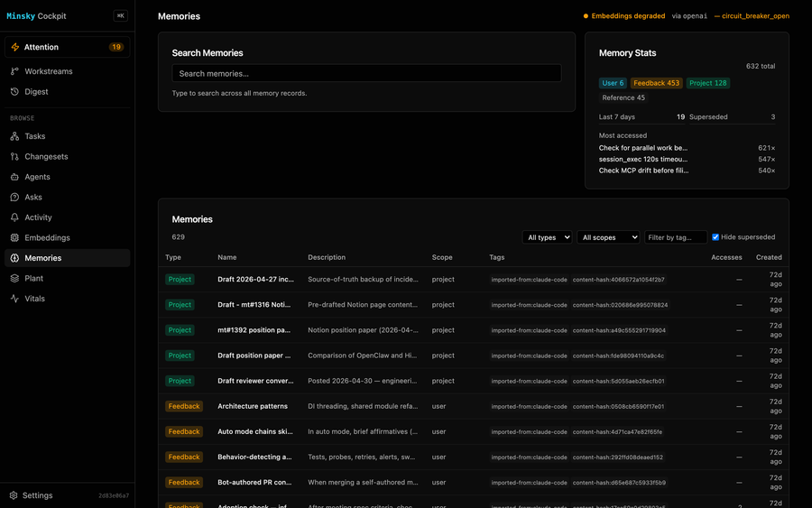Click 'Check MCP drift before fili...' entry
The width and height of the screenshot is (812, 508).
pyautogui.click(x=643, y=171)
